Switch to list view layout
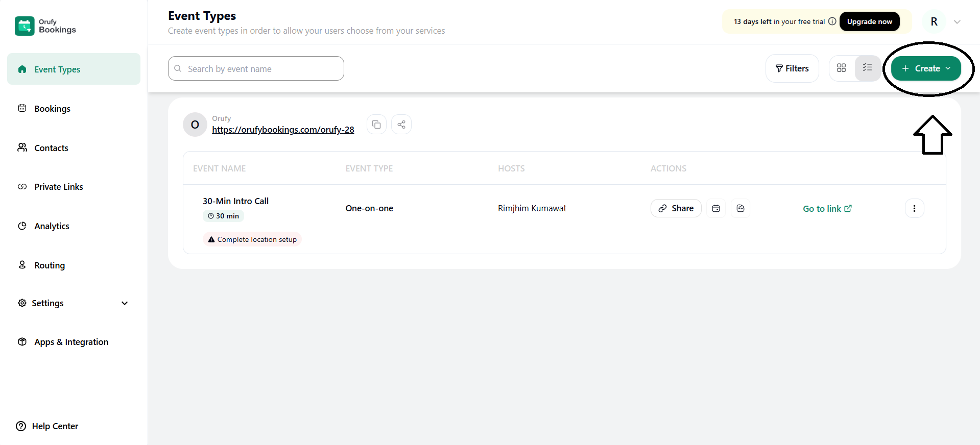The height and width of the screenshot is (445, 980). (867, 68)
